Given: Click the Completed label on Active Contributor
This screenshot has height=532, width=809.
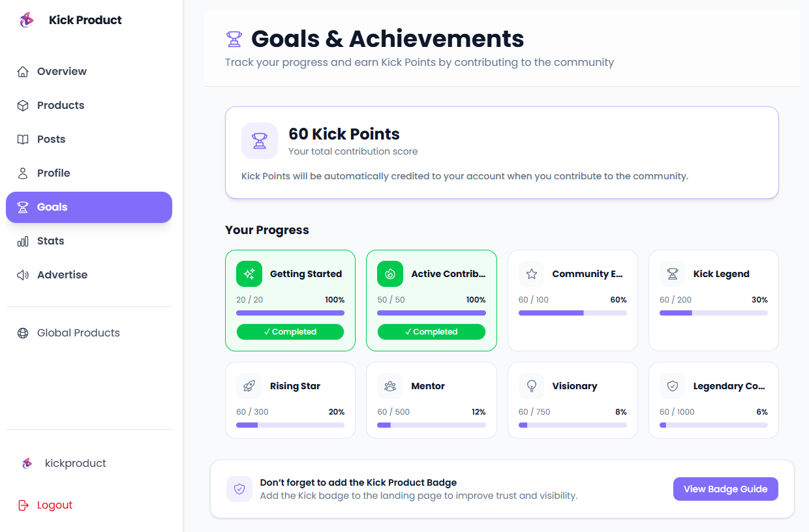Looking at the screenshot, I should pos(431,332).
